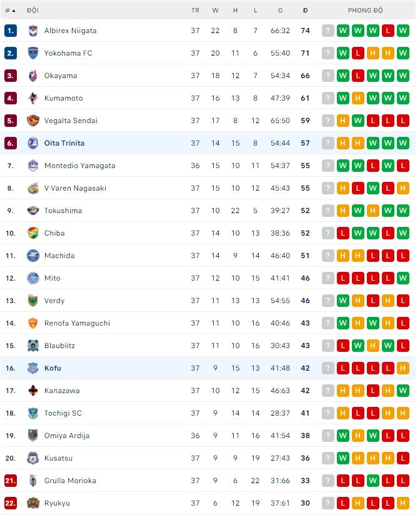Open the Montedio Yamagata team page

click(x=79, y=166)
